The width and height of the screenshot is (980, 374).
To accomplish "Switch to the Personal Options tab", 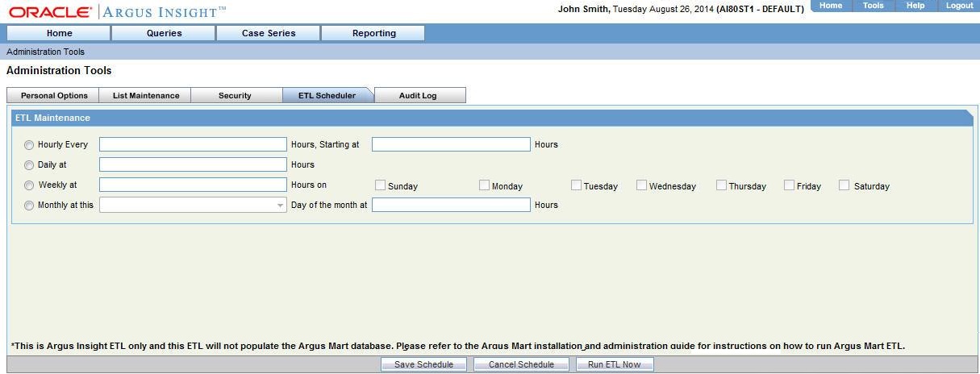I will 53,95.
